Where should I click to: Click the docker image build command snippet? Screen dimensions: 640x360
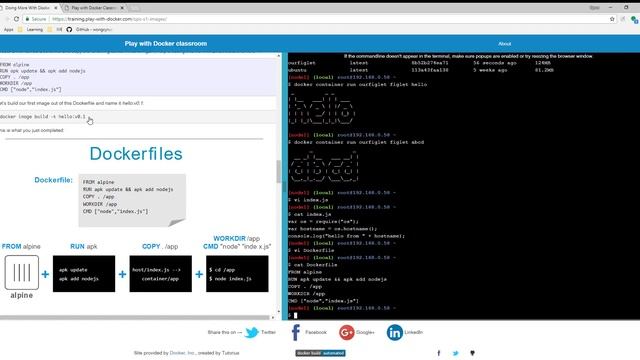(x=138, y=117)
